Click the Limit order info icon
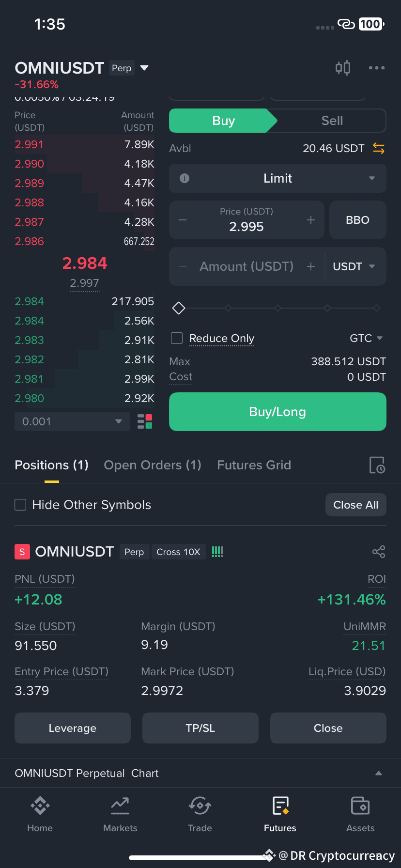Screen dimensions: 401x868 point(185,178)
